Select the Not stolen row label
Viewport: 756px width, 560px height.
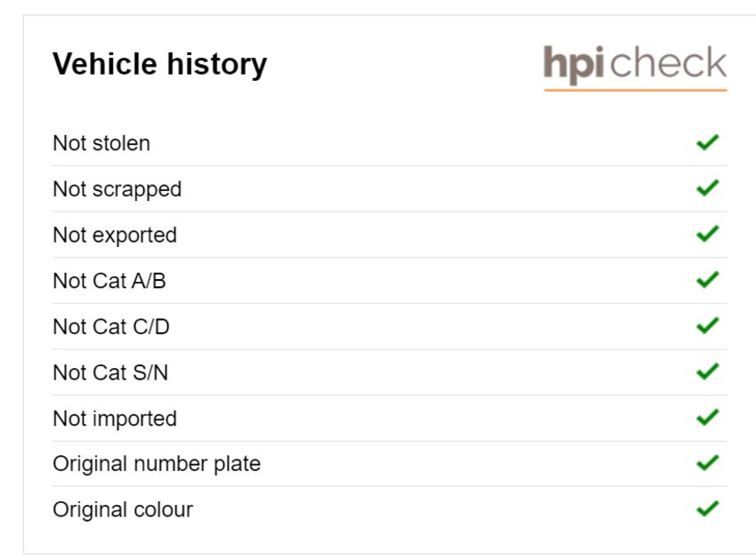coord(101,143)
